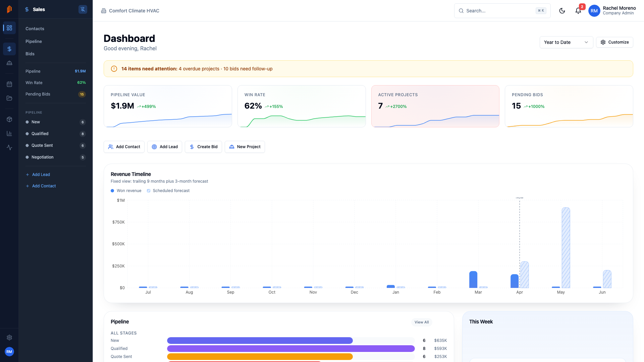This screenshot has height=362, width=644.
Task: Select the Sales dollar icon in the sidebar rail
Action: 9,49
